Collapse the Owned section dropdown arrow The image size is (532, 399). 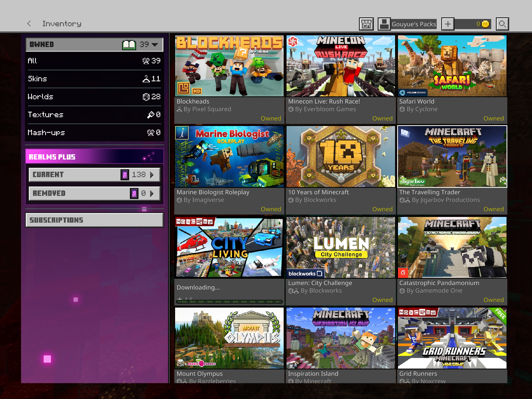tap(155, 45)
